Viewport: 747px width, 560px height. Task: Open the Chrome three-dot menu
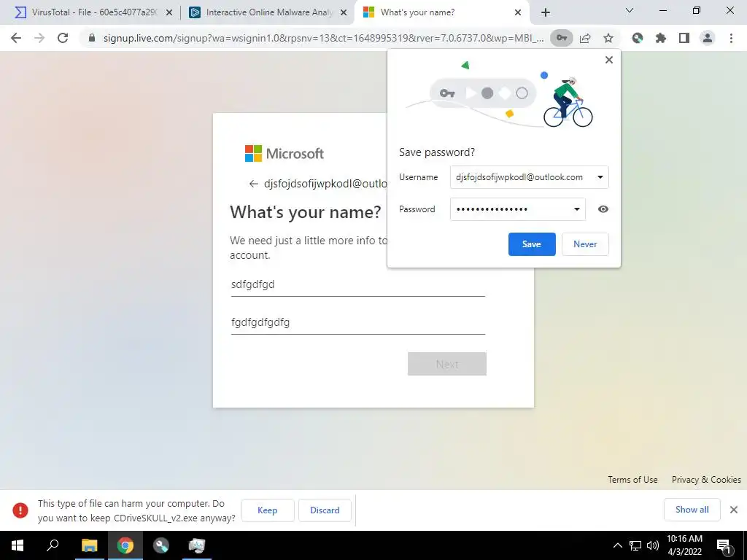click(731, 38)
